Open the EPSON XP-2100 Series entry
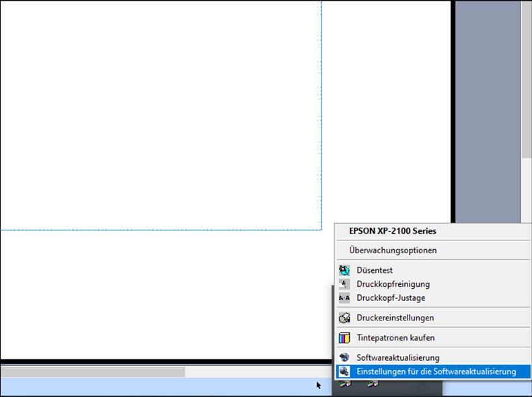This screenshot has height=397, width=532. [x=433, y=231]
